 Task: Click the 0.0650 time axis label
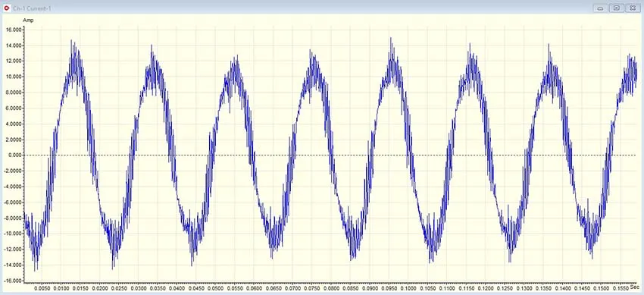(x=274, y=289)
